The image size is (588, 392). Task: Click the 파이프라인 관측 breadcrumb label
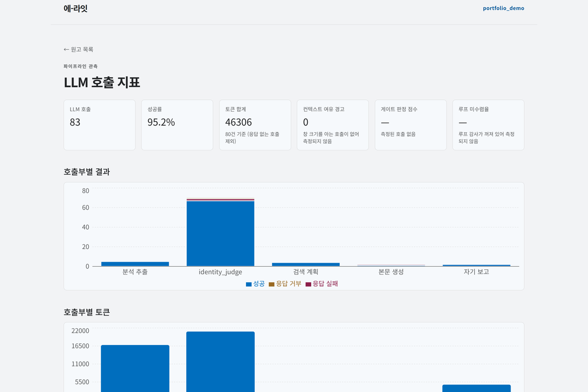click(x=81, y=66)
